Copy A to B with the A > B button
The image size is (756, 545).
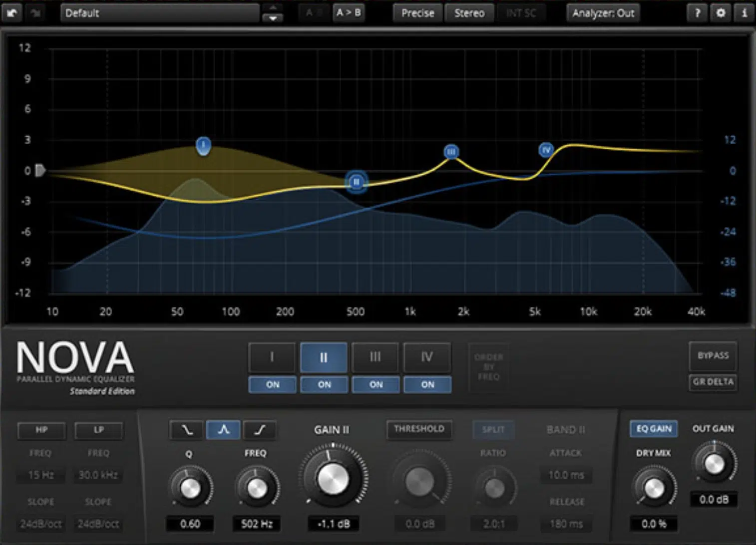pyautogui.click(x=349, y=13)
